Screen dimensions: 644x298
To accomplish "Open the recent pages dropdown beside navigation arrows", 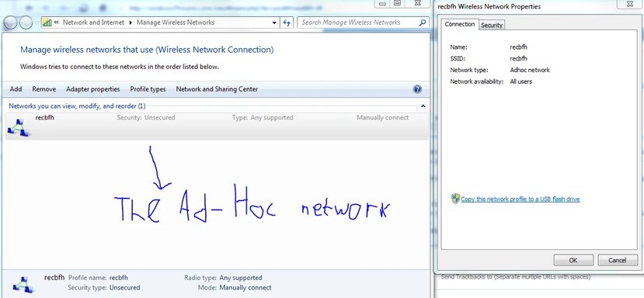I will 37,23.
